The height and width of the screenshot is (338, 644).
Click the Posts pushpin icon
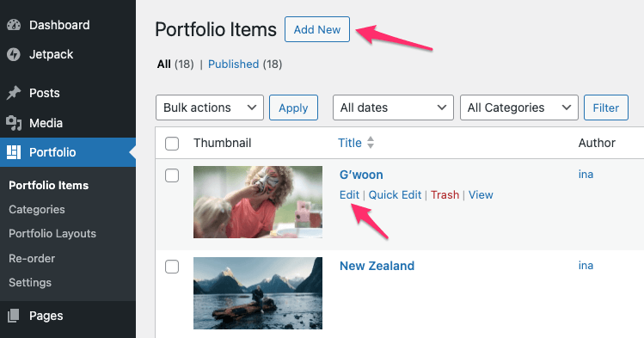coord(14,93)
